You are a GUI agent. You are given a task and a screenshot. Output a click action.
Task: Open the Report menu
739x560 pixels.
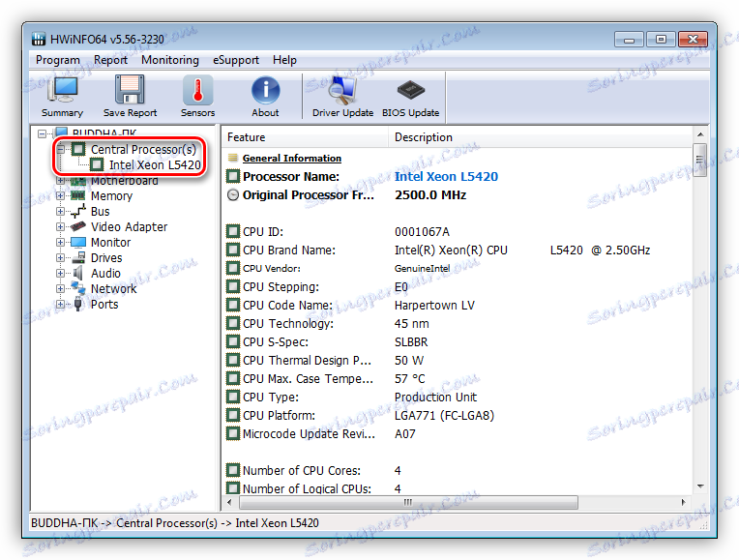(110, 60)
